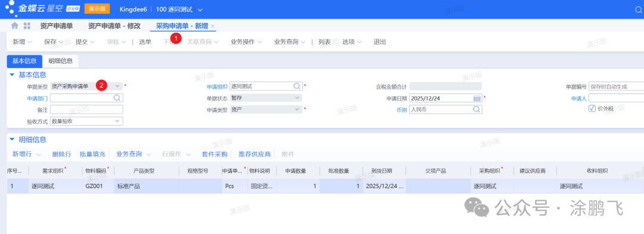Switch to the 明细信息 tab
The height and width of the screenshot is (234, 644).
[x=60, y=61]
